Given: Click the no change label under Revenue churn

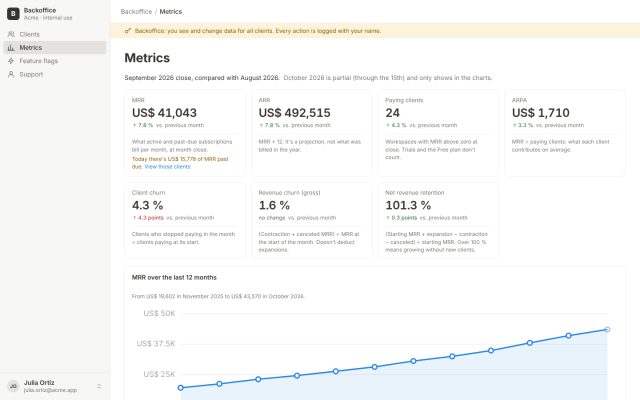Looking at the screenshot, I should (272, 218).
